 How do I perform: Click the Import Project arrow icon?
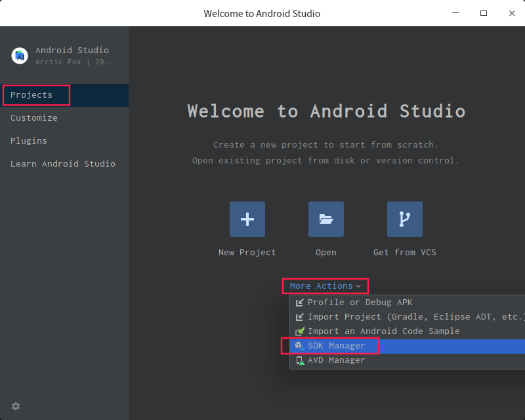300,317
